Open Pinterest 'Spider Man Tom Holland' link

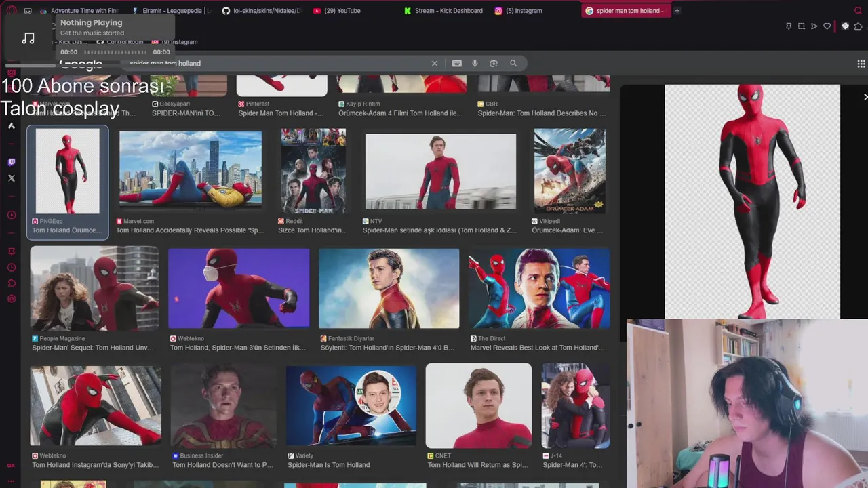tap(281, 113)
